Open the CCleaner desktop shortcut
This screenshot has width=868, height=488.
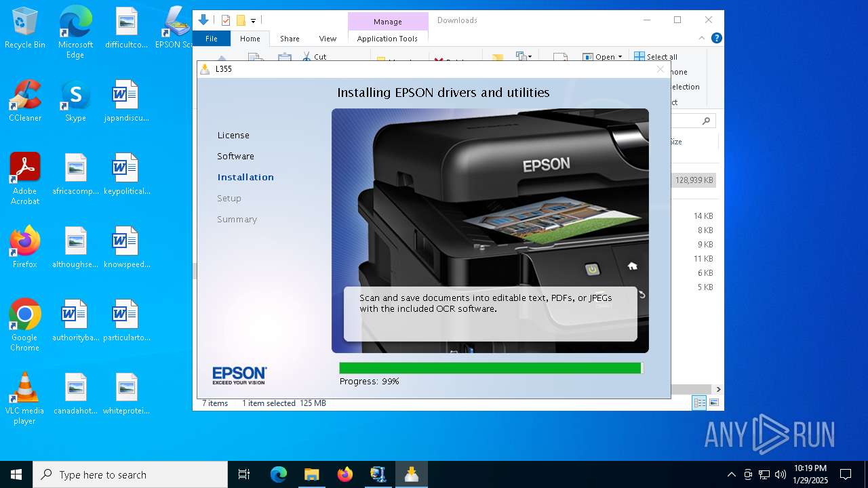coord(25,101)
